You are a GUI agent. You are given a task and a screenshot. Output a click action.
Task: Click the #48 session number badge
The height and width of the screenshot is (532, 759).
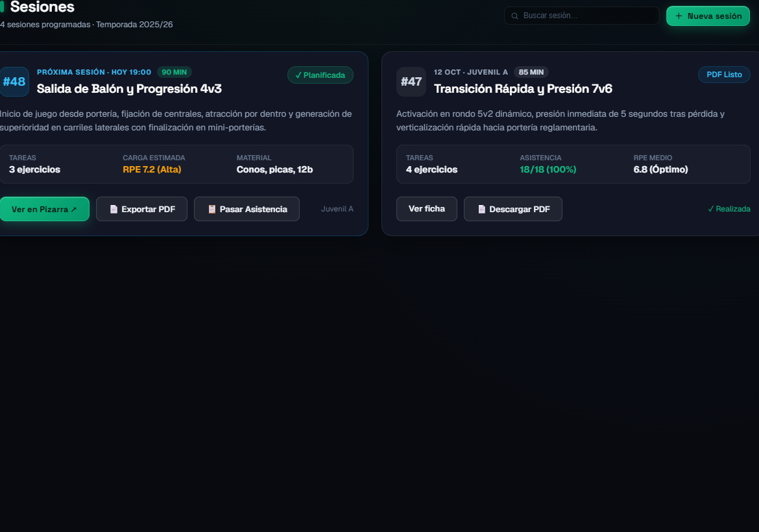pyautogui.click(x=14, y=81)
